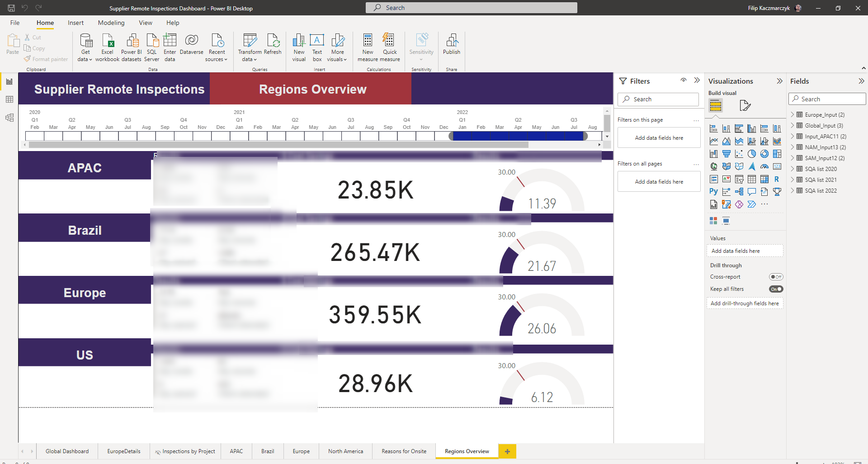Switch to Model view in left sidebar
Viewport: 868px width, 464px height.
(x=9, y=118)
